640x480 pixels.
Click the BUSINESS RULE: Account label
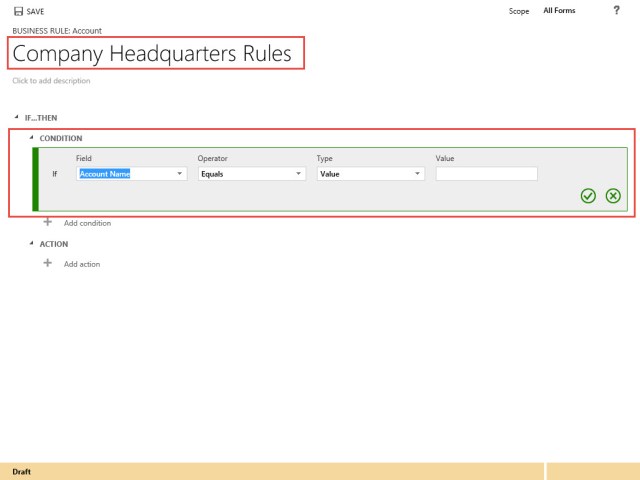coord(57,31)
